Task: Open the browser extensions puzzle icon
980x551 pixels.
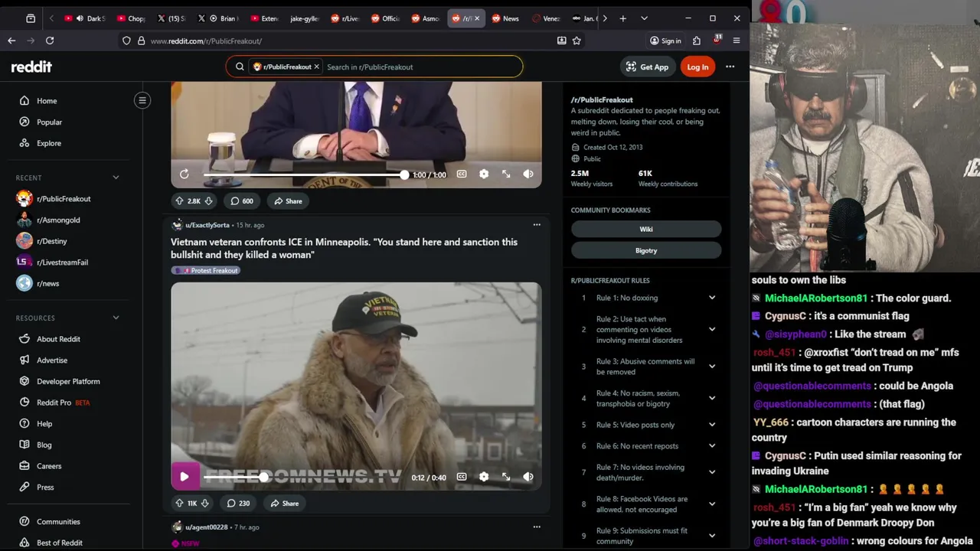Action: tap(697, 41)
